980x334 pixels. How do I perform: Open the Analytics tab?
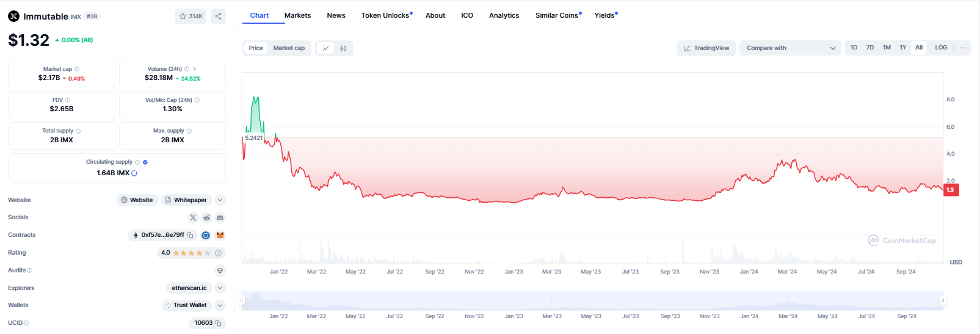[504, 15]
